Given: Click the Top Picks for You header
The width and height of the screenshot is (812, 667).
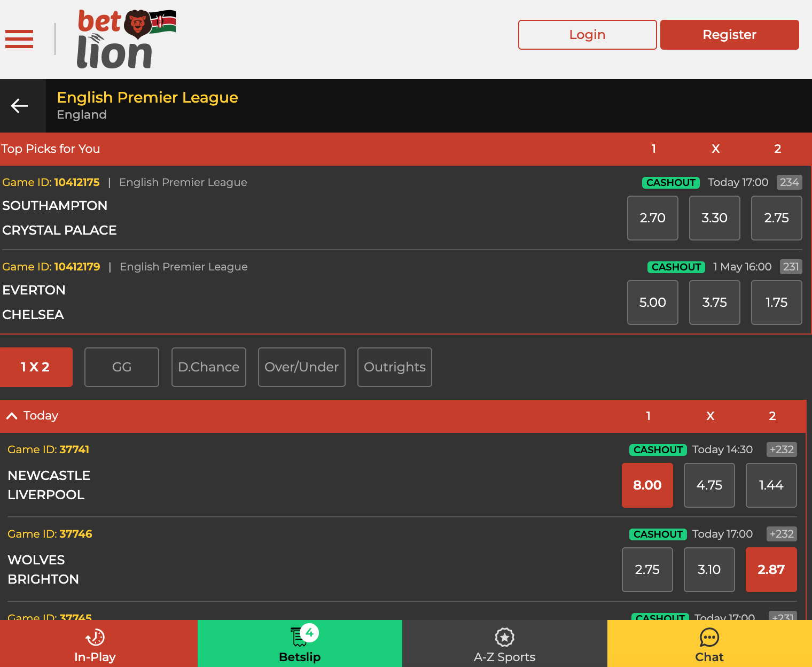Looking at the screenshot, I should point(51,149).
